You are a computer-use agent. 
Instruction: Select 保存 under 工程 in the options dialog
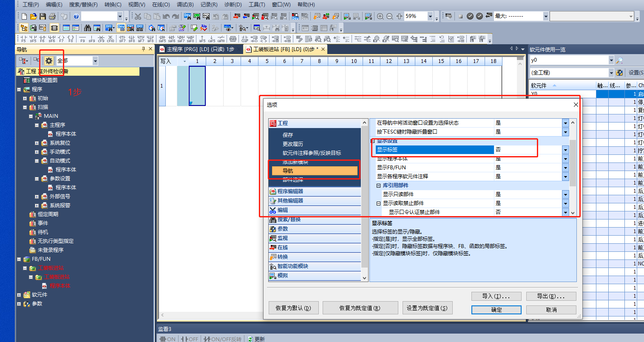288,135
